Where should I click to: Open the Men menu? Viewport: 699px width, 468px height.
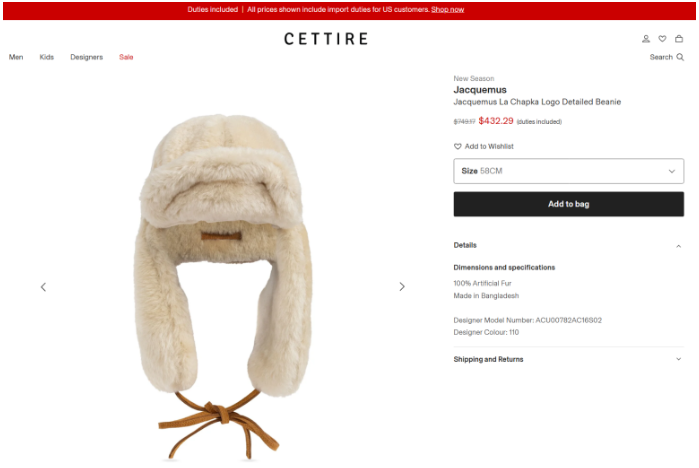[16, 57]
